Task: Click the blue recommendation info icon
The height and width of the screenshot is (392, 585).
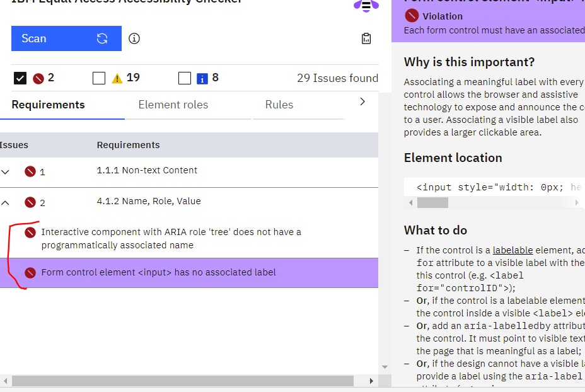Action: [x=202, y=79]
